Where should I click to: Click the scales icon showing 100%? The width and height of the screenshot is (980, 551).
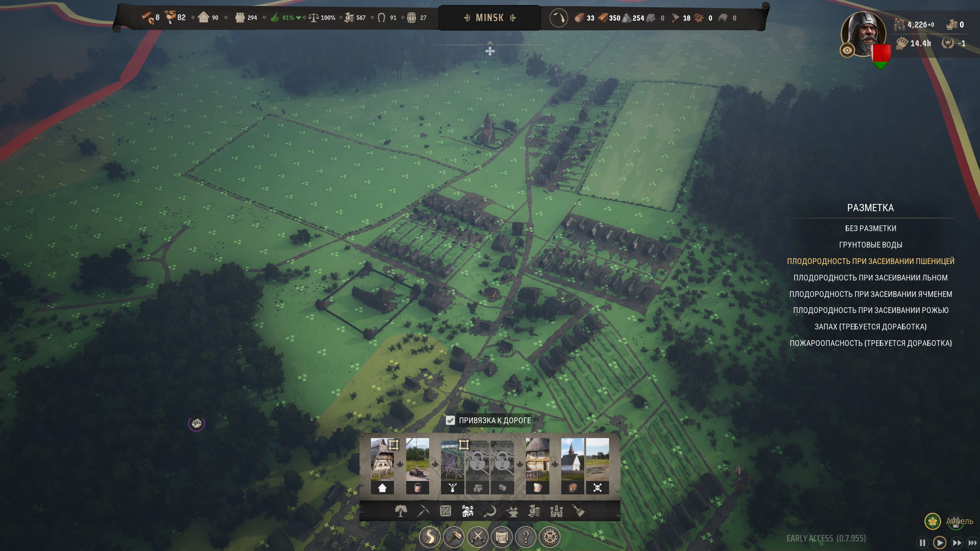tap(314, 18)
